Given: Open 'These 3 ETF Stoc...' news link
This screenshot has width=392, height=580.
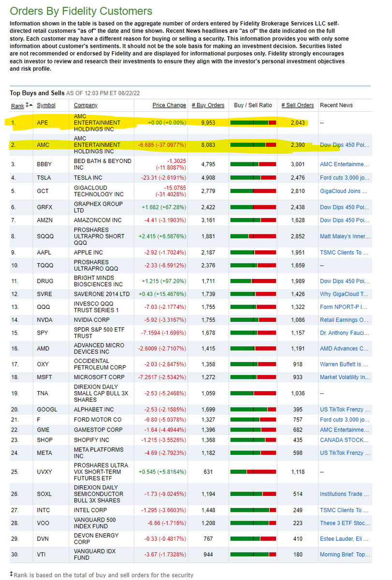Looking at the screenshot, I should tap(344, 523).
